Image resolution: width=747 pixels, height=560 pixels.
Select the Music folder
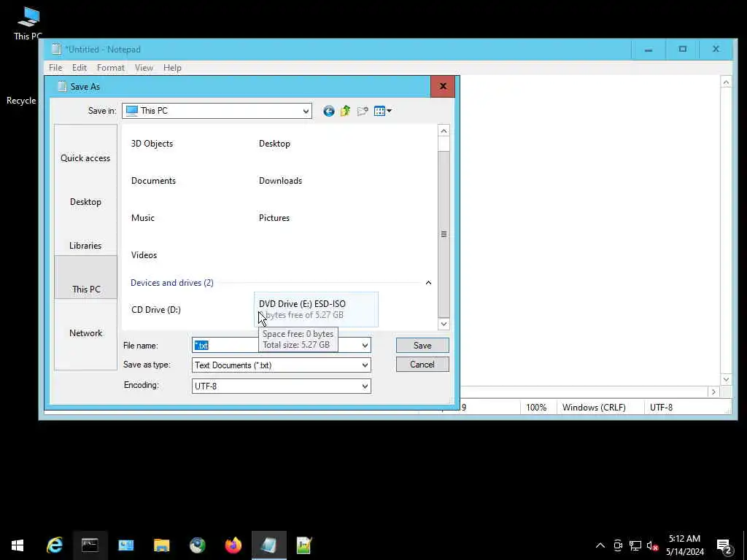pyautogui.click(x=143, y=217)
